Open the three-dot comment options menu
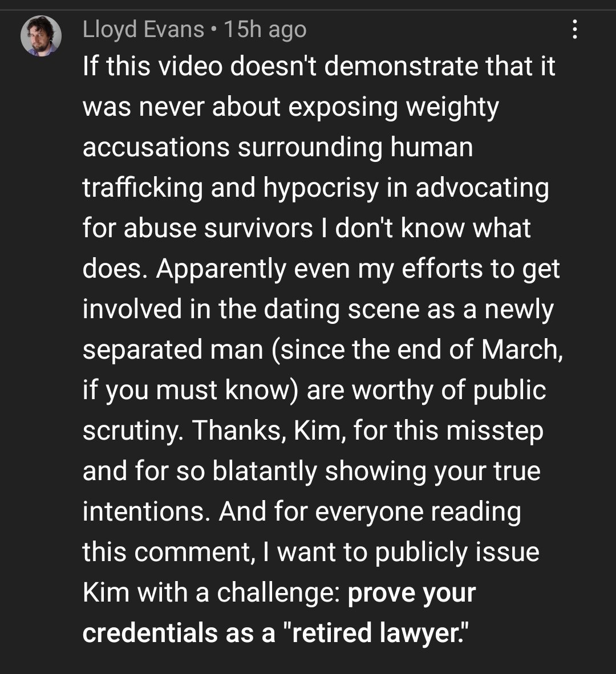Image resolution: width=616 pixels, height=674 pixels. pos(575,30)
